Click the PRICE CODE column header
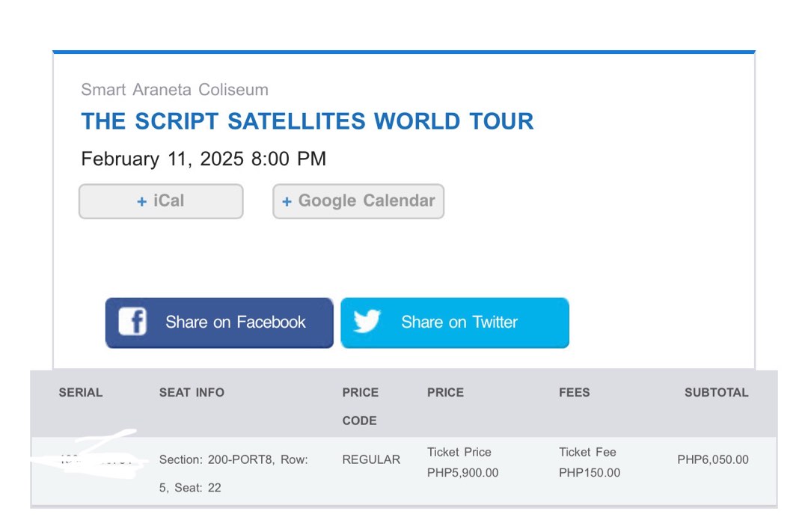This screenshot has height=532, width=808. coord(361,406)
